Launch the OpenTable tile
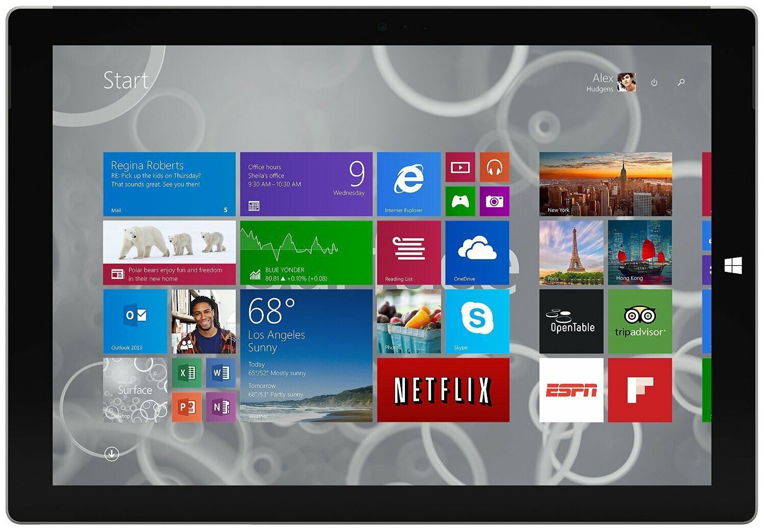The height and width of the screenshot is (532, 764). click(571, 321)
